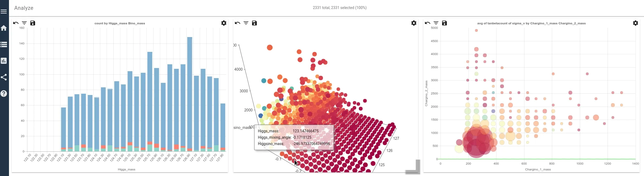The width and height of the screenshot is (644, 176).
Task: Open the bar chart Analyze icon
Action: (x=4, y=61)
